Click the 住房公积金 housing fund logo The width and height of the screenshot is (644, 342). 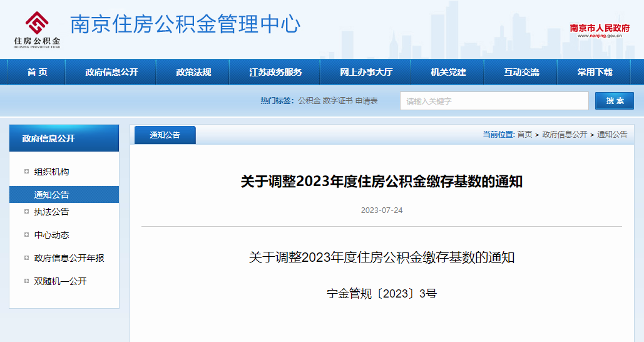click(x=37, y=29)
